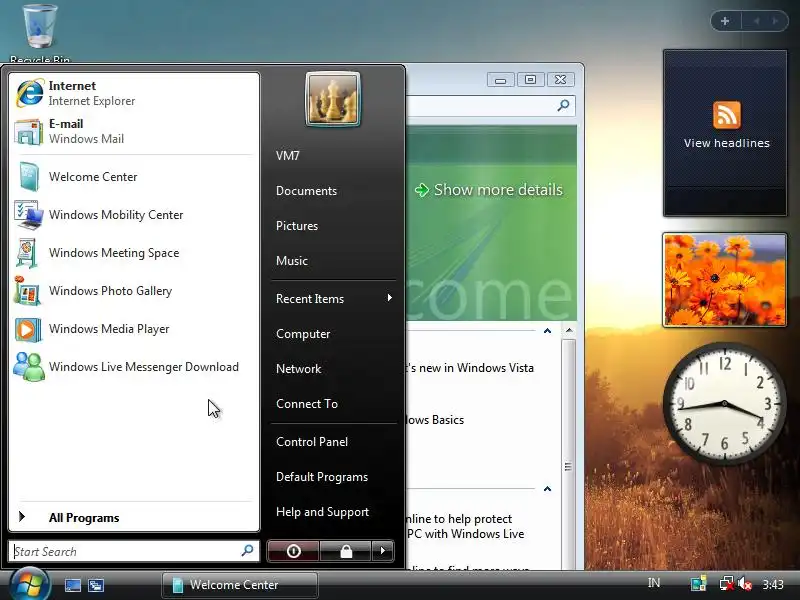Open Music from Start menu
800x600 pixels.
pos(292,261)
